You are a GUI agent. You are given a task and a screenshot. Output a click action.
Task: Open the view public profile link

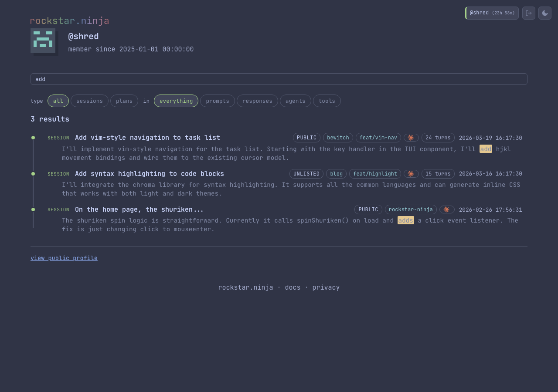coord(64,258)
